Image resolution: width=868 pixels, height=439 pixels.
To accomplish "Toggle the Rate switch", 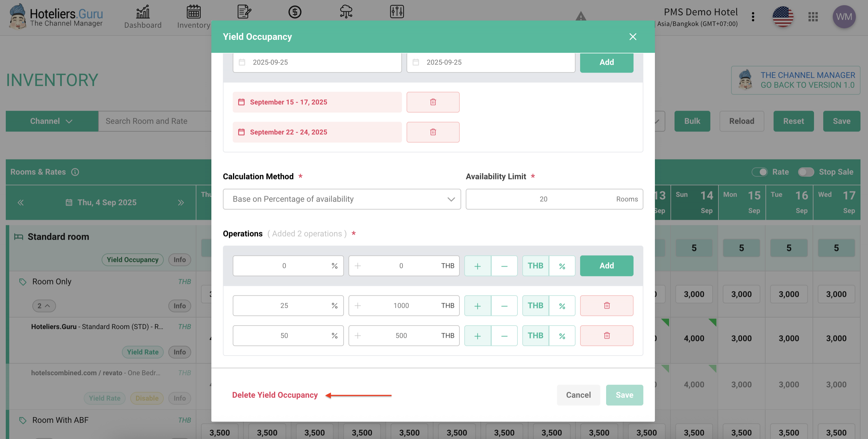I will click(x=759, y=172).
